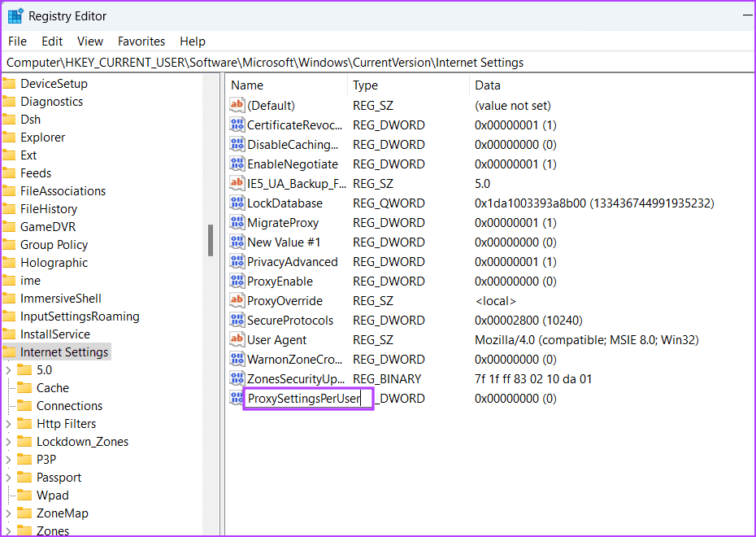Image resolution: width=756 pixels, height=537 pixels.
Task: Click the registry path address bar
Action: click(377, 63)
